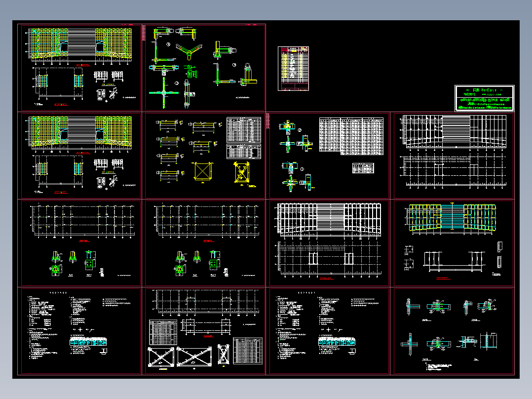Select the first-row sheet with Y-shaped joint detail
Image resolution: width=532 pixels, height=399 pixels.
coord(205,68)
